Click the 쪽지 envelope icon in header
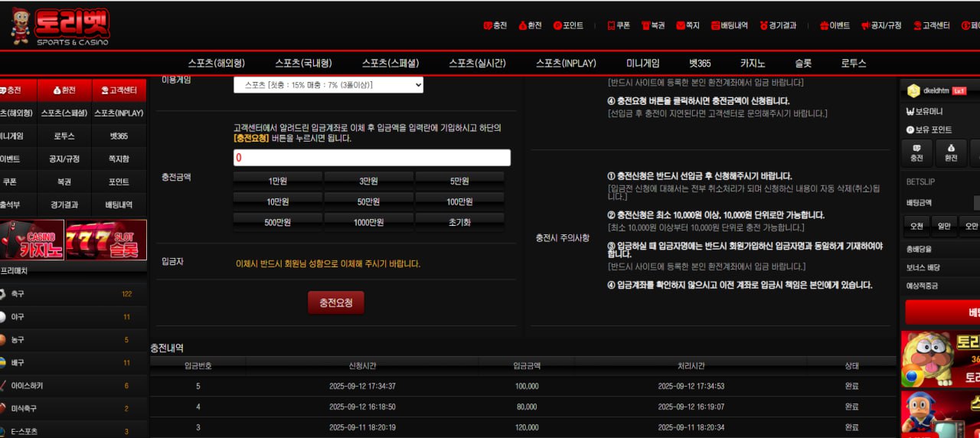 click(681, 25)
